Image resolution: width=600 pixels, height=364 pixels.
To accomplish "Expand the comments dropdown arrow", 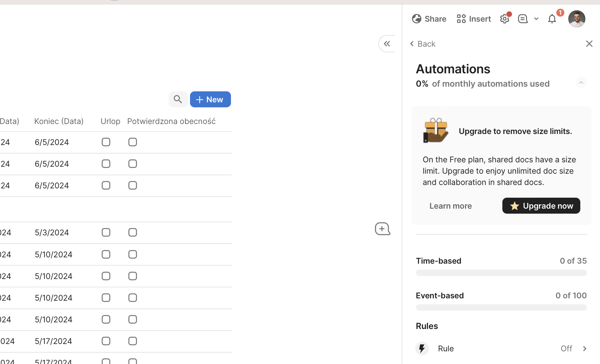I will point(536,19).
